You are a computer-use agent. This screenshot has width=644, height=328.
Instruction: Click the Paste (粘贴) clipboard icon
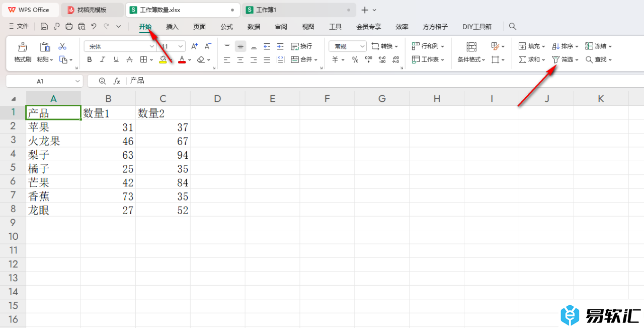[45, 47]
